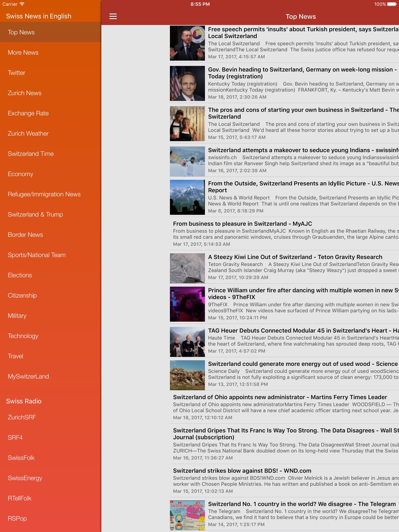Screen dimensions: 399x532
Task: Open Exchange Rate page
Action: point(50,113)
